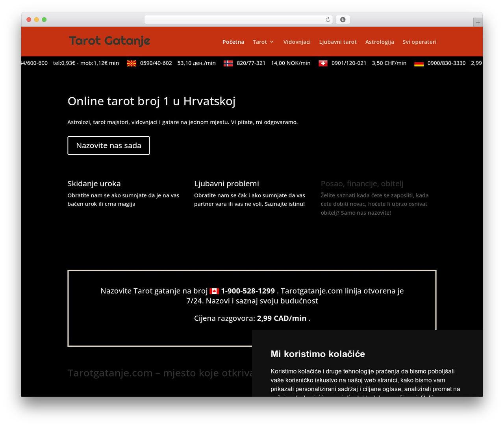Screen dimensions: 504x427
Task: Click the tel:0,93€ - mob:1,12€ min text
Action: [x=86, y=63]
